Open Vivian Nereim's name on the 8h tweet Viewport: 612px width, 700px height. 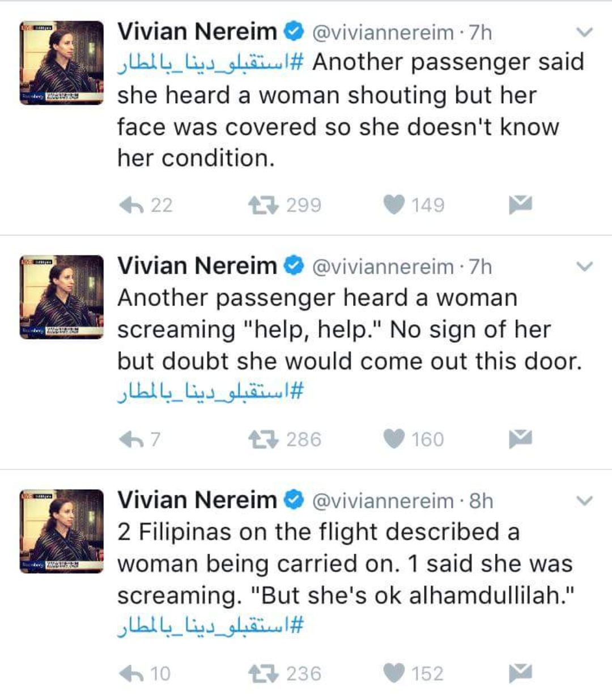tap(197, 500)
